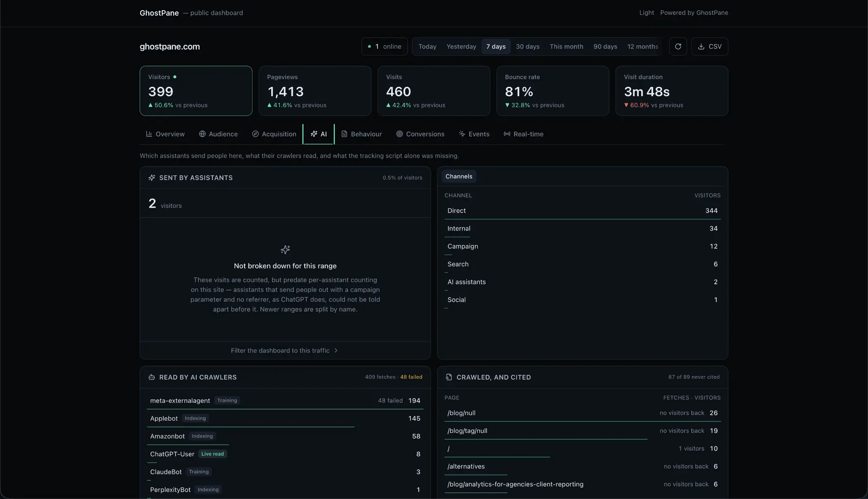
Task: Select the This month range
Action: [x=566, y=47]
